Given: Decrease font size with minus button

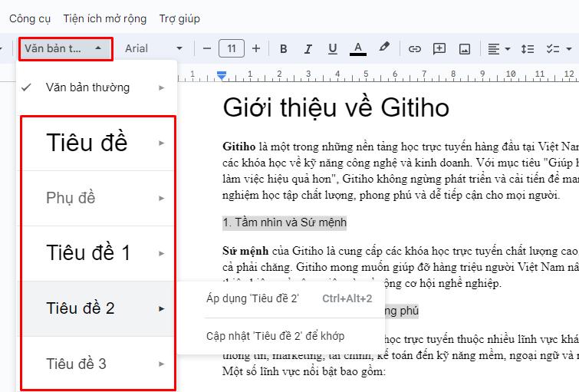Looking at the screenshot, I should (207, 48).
